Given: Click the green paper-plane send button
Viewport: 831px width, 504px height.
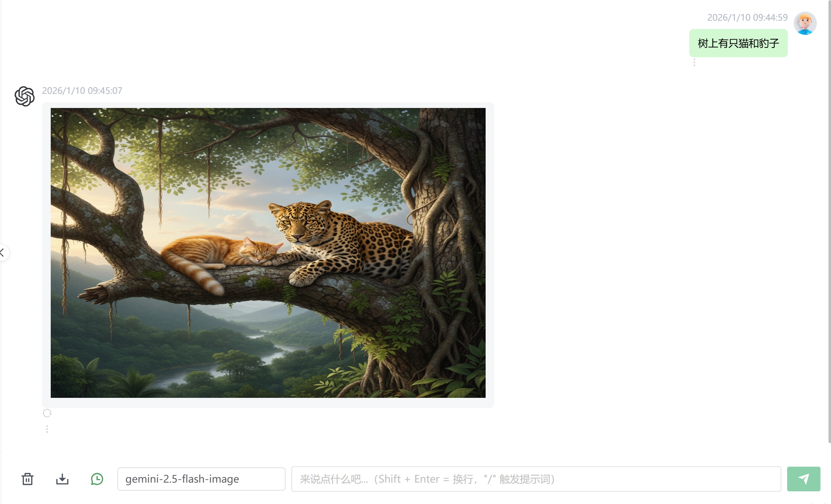Looking at the screenshot, I should [803, 479].
